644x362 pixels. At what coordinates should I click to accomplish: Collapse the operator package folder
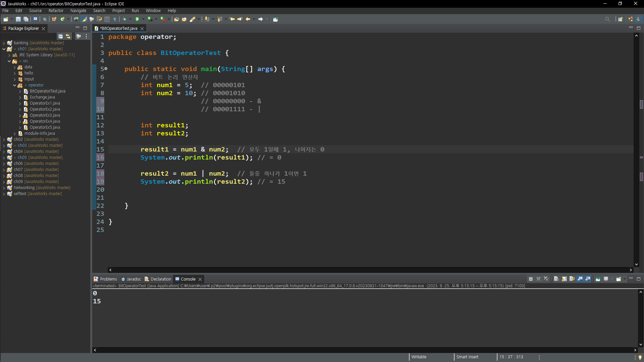click(x=14, y=85)
